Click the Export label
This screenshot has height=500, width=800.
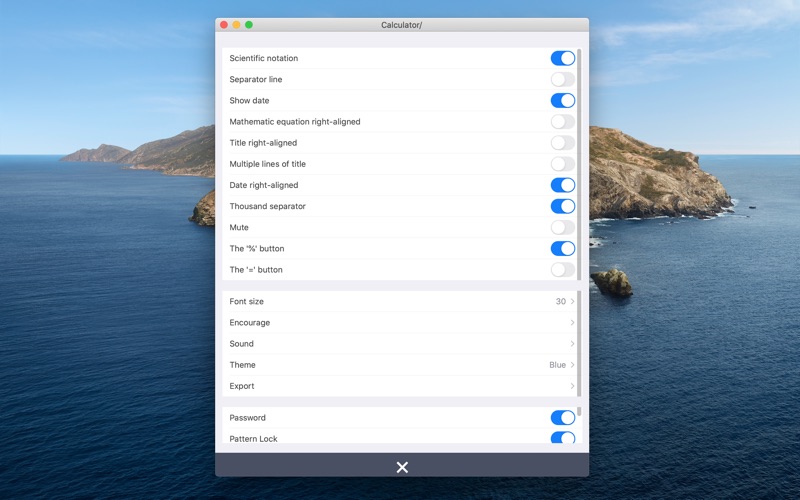242,386
